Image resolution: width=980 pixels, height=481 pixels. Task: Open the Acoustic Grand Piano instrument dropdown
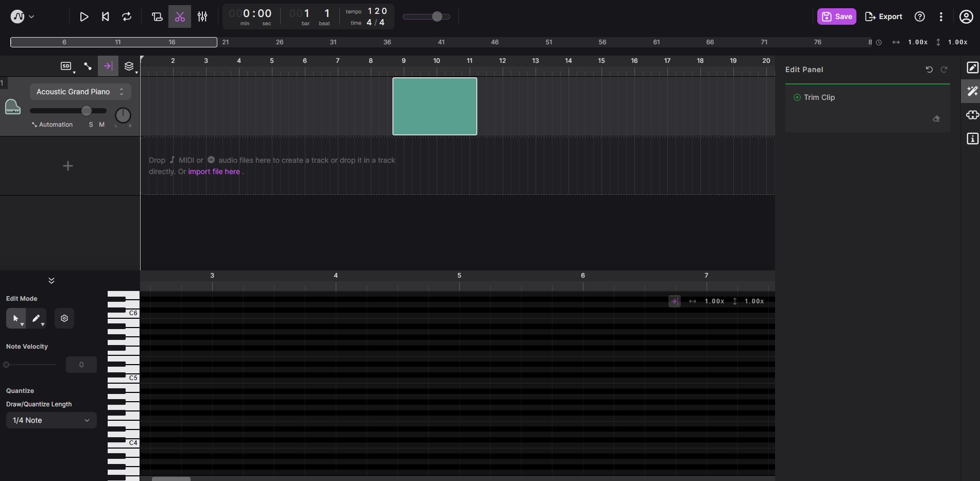[x=80, y=92]
